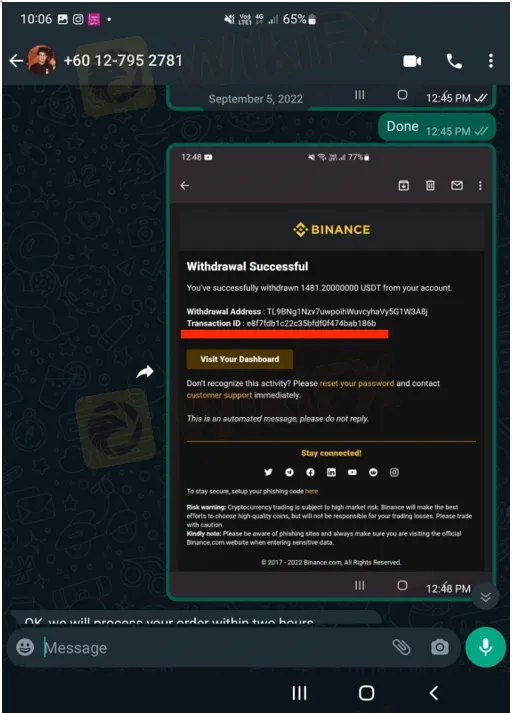Tap the contact number +60 12-795 2781
The image size is (512, 713).
pyautogui.click(x=123, y=60)
